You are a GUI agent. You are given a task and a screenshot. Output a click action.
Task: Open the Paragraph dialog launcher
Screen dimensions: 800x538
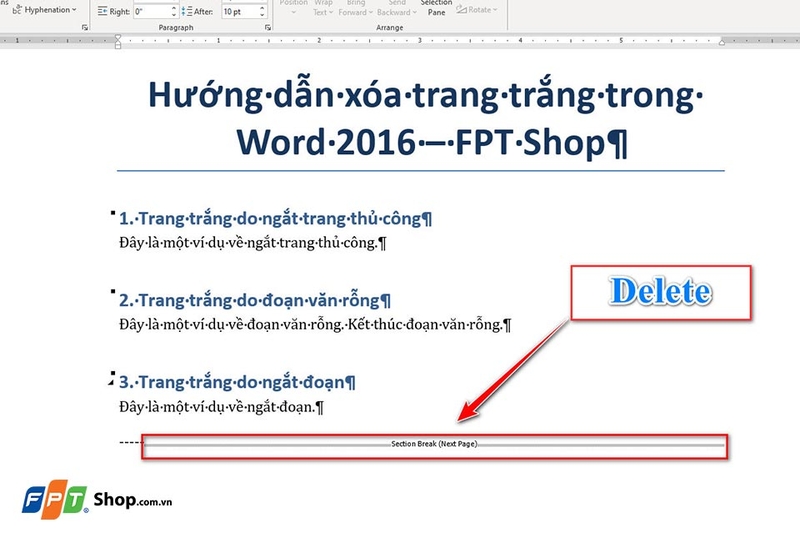tap(268, 28)
